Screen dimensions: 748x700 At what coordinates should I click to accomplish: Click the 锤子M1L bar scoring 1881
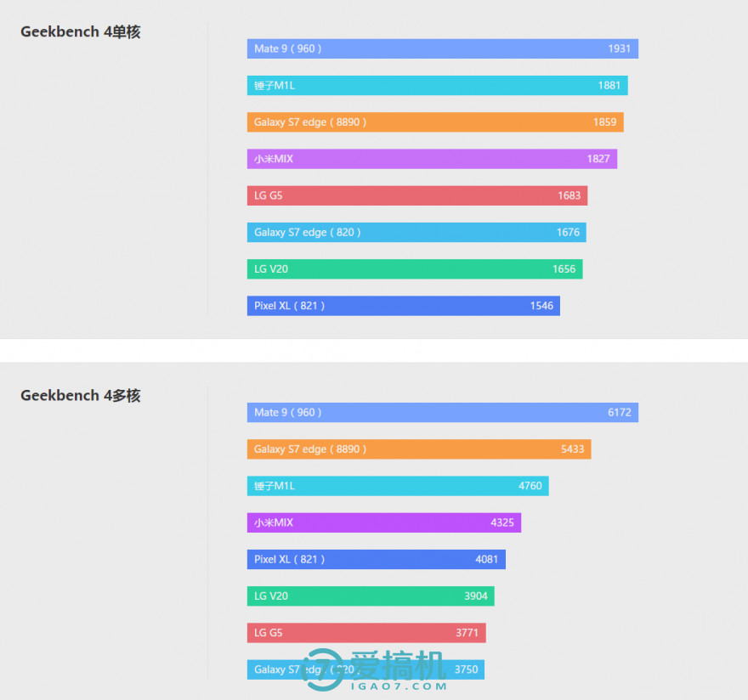point(437,85)
